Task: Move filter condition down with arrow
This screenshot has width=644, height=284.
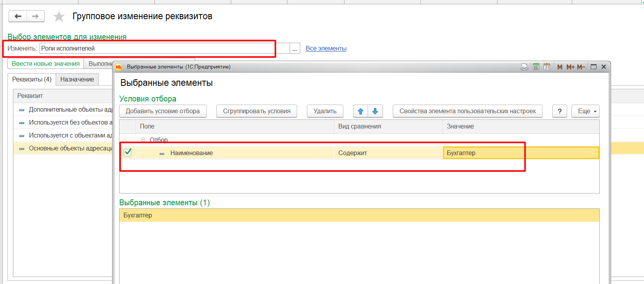Action: pos(375,111)
